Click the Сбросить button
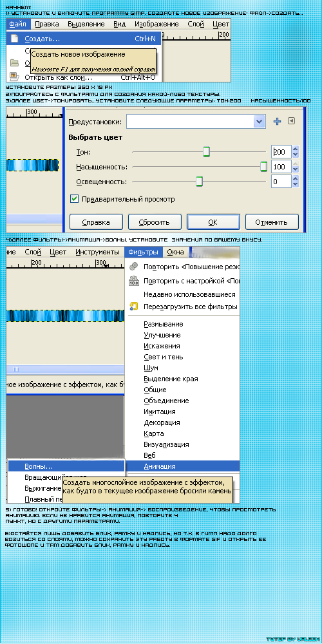The height and width of the screenshot is (644, 322). coord(155,222)
